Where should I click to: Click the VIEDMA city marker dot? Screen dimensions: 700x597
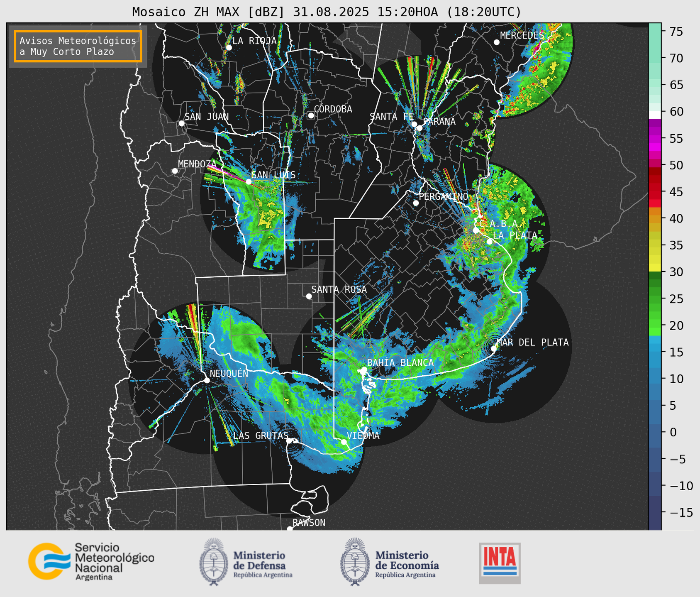[344, 442]
